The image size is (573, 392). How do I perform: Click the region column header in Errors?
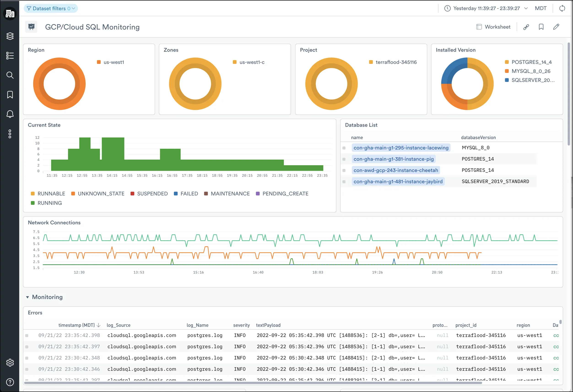point(523,325)
